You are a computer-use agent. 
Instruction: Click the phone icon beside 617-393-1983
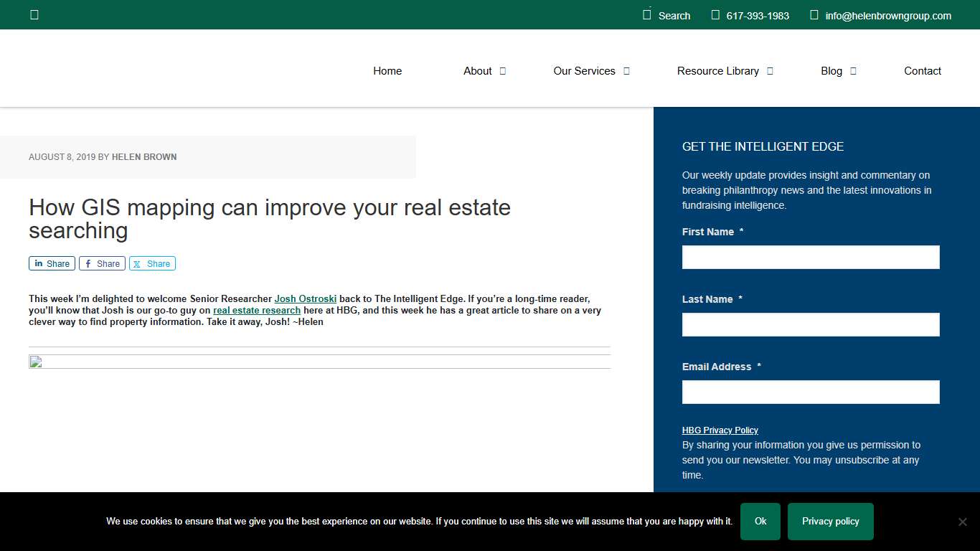715,14
